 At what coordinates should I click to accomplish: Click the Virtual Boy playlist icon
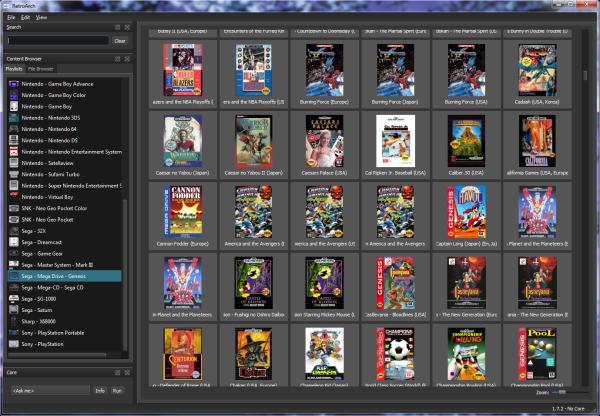coord(14,197)
